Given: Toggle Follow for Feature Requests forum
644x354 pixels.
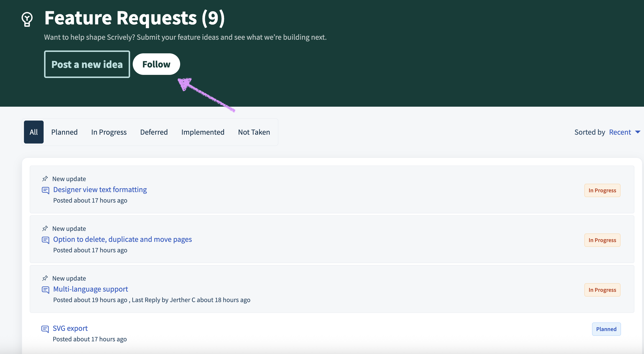Looking at the screenshot, I should (156, 64).
